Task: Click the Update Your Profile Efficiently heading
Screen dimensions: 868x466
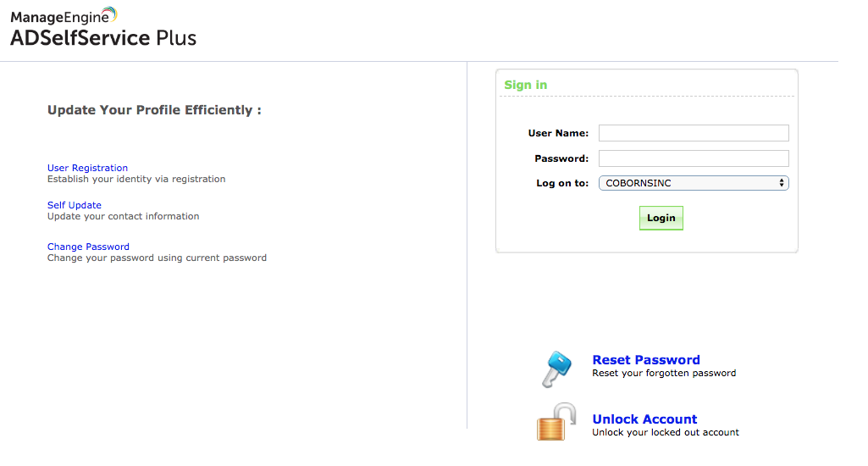Action: [x=154, y=109]
